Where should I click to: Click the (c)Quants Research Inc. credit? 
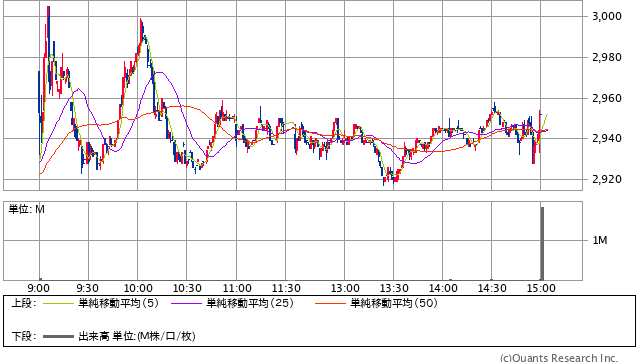(559, 358)
